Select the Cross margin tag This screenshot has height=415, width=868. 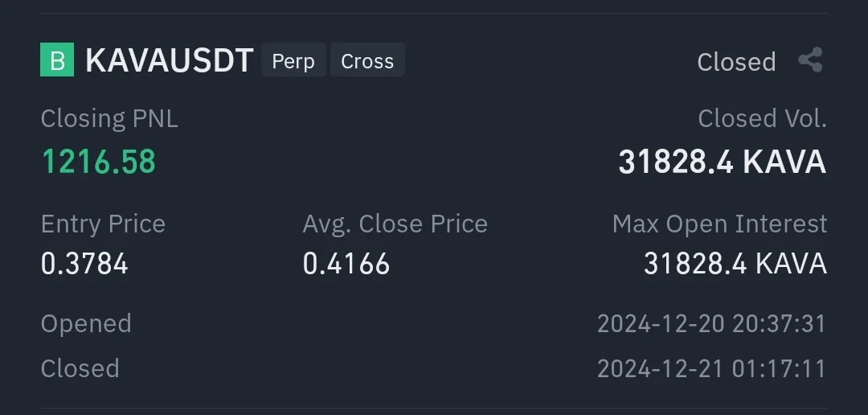click(x=367, y=60)
